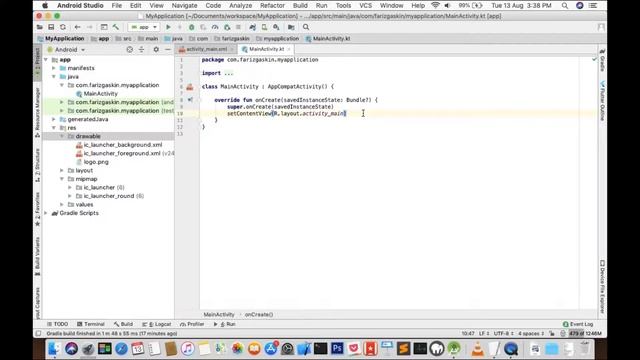
Task: Expand the manifests folder
Action: tap(54, 68)
